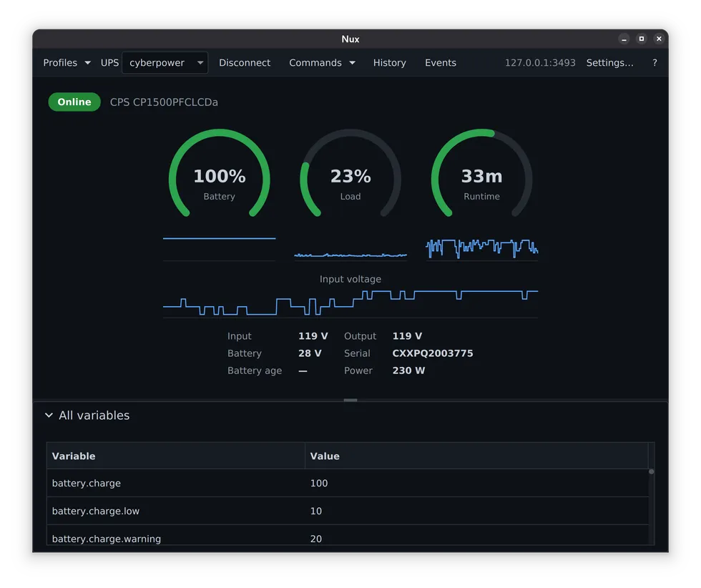Open the History view
Image resolution: width=701 pixels, height=588 pixels.
coord(389,63)
